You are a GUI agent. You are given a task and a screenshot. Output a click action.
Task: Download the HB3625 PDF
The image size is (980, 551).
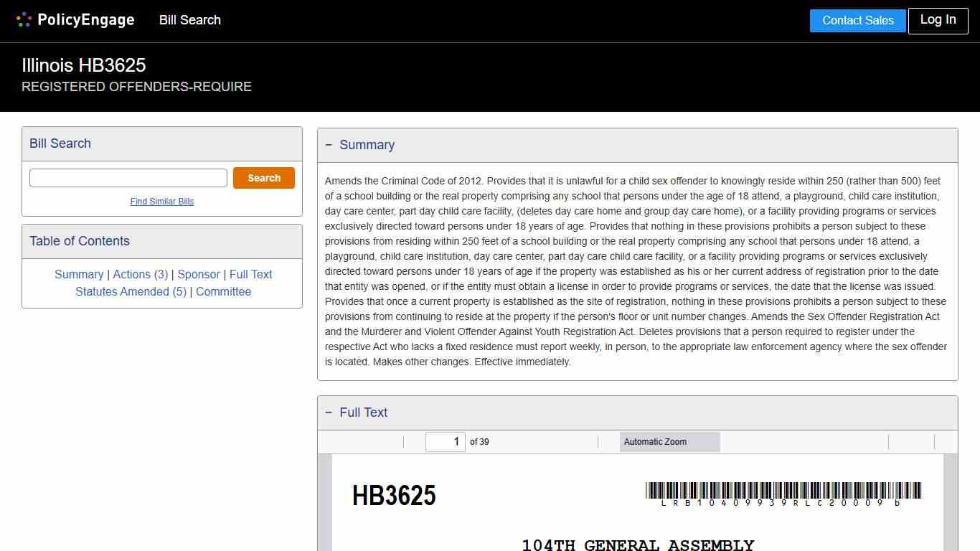point(922,441)
